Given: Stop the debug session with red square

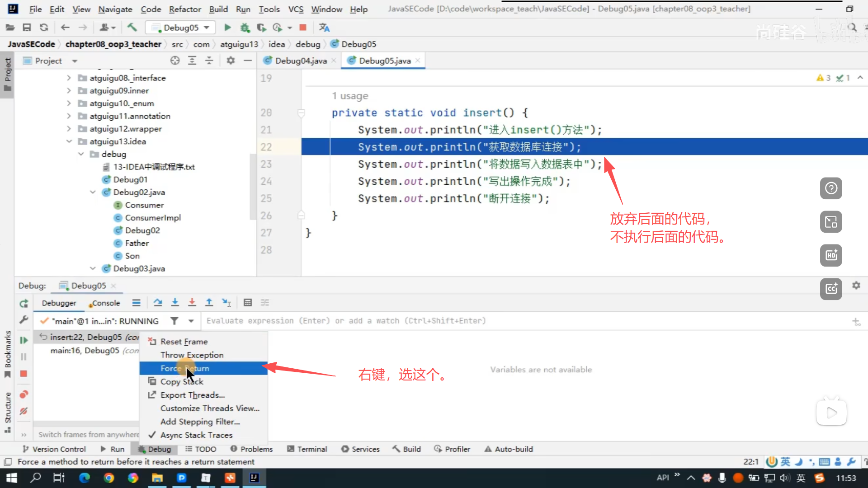Looking at the screenshot, I should point(24,374).
